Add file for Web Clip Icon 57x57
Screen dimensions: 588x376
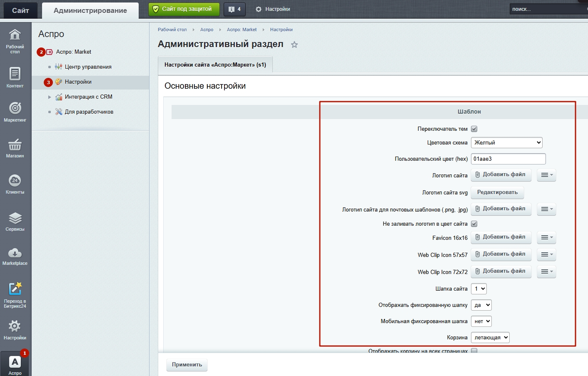tap(501, 254)
